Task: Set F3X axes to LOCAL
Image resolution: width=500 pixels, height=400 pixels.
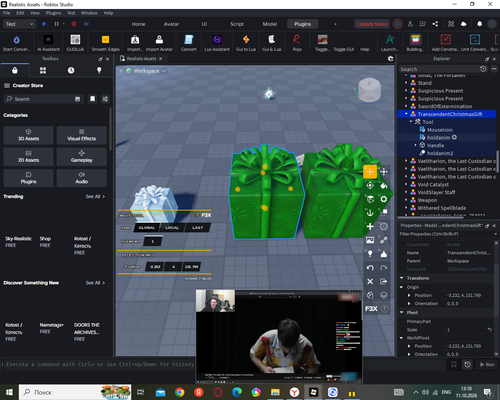Action: pyautogui.click(x=172, y=228)
